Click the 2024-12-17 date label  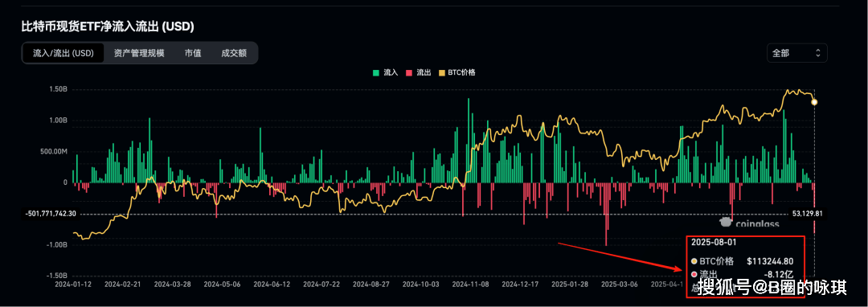pyautogui.click(x=520, y=284)
